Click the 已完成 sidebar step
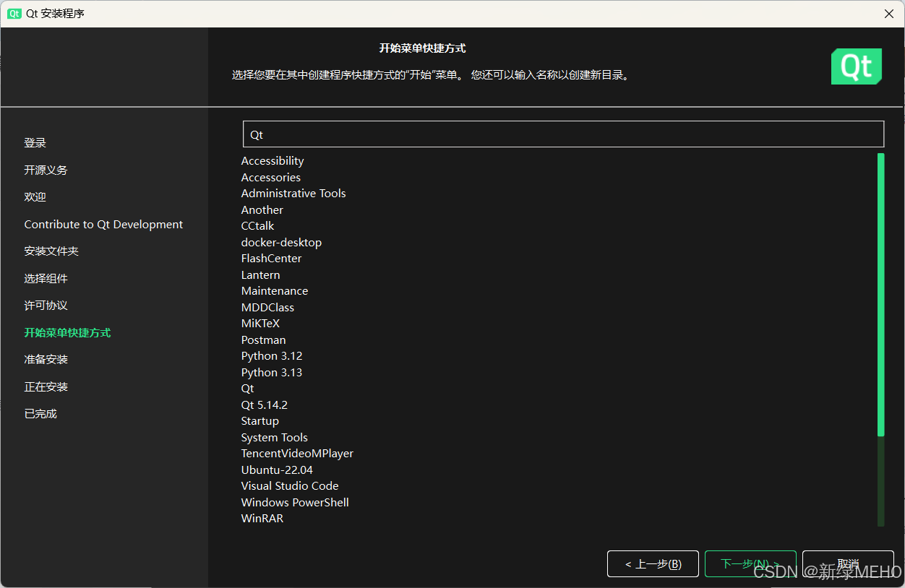 pos(40,414)
